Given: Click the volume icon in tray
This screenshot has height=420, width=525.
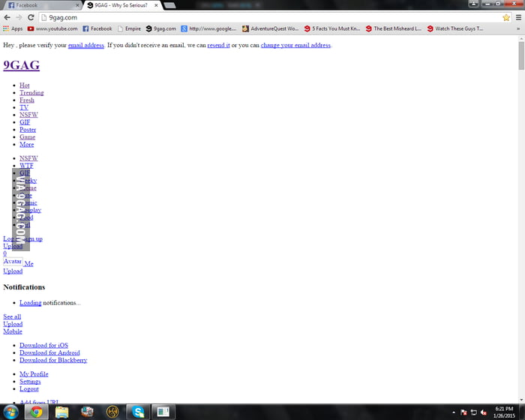Looking at the screenshot, I should (484, 412).
